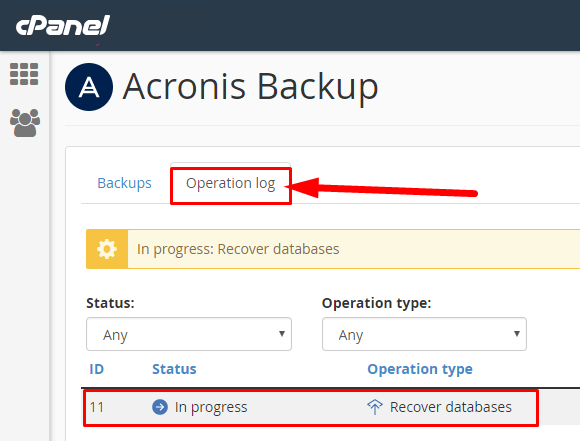
Task: Sort by the Status column header
Action: coord(174,369)
